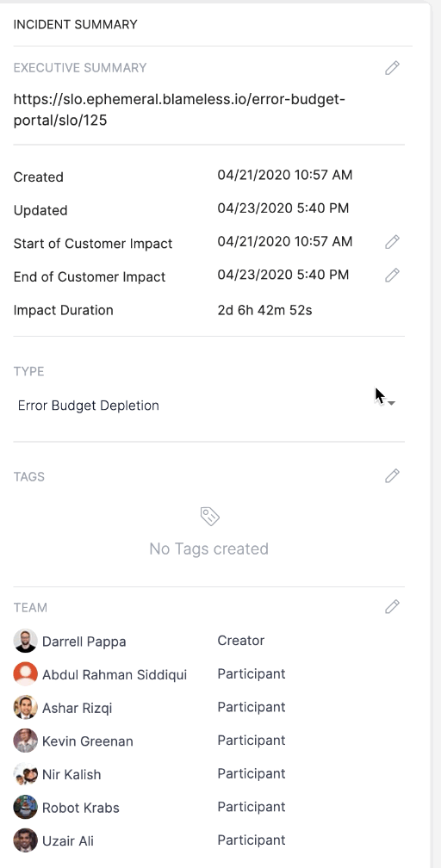Open the SLO error-budget-portal link
Viewport: 441px width, 868px height.
pyautogui.click(x=179, y=109)
